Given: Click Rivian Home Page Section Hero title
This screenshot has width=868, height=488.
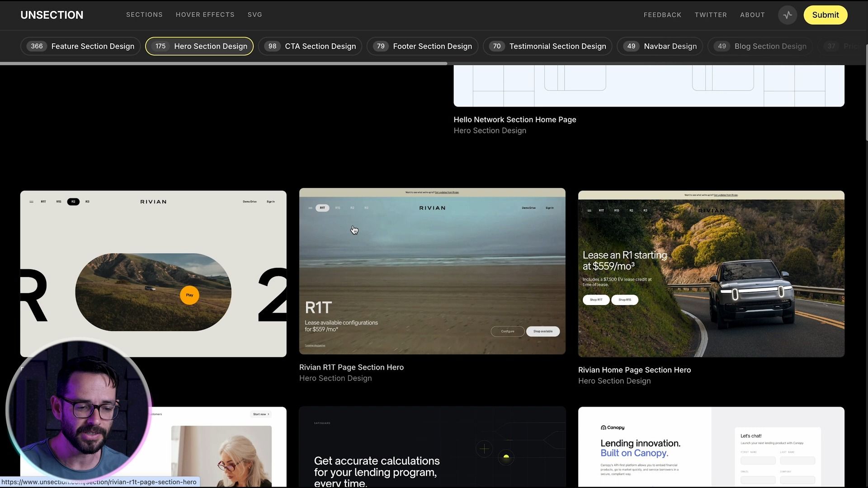Looking at the screenshot, I should [634, 370].
